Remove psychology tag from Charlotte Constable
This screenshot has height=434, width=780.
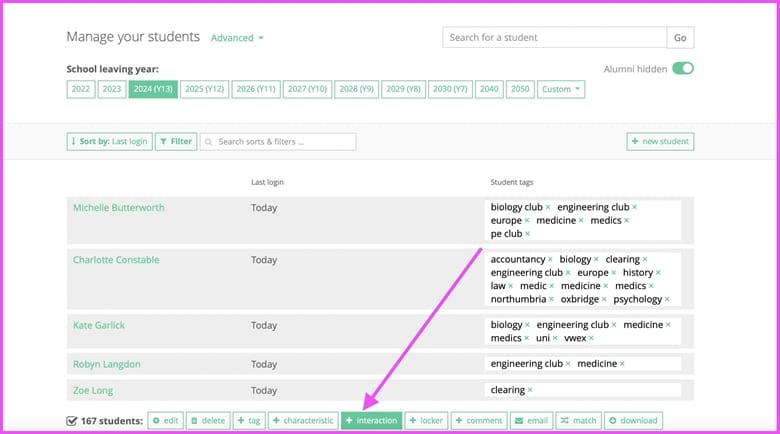coord(667,300)
